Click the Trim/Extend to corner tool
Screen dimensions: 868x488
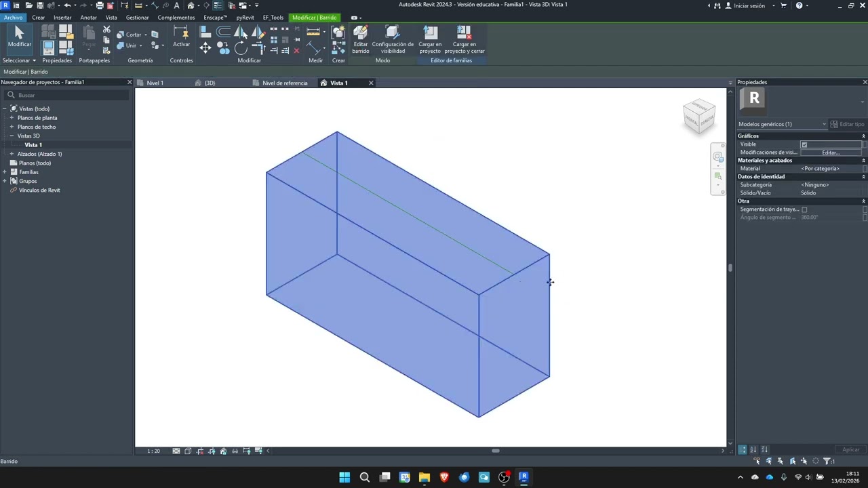tap(258, 48)
